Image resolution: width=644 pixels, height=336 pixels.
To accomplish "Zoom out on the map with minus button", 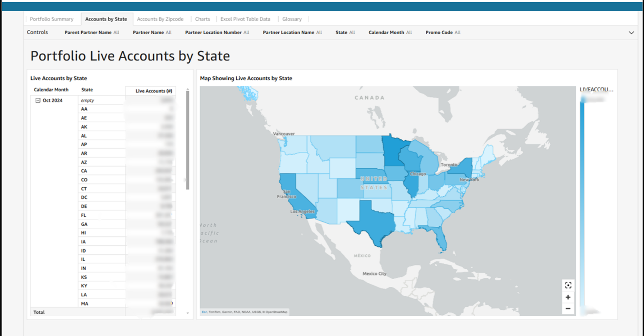I will click(568, 308).
